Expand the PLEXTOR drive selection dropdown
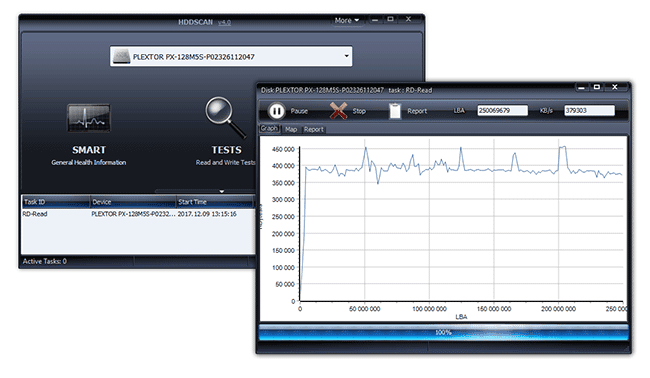Viewport: 650px width, 378px height. pos(347,56)
